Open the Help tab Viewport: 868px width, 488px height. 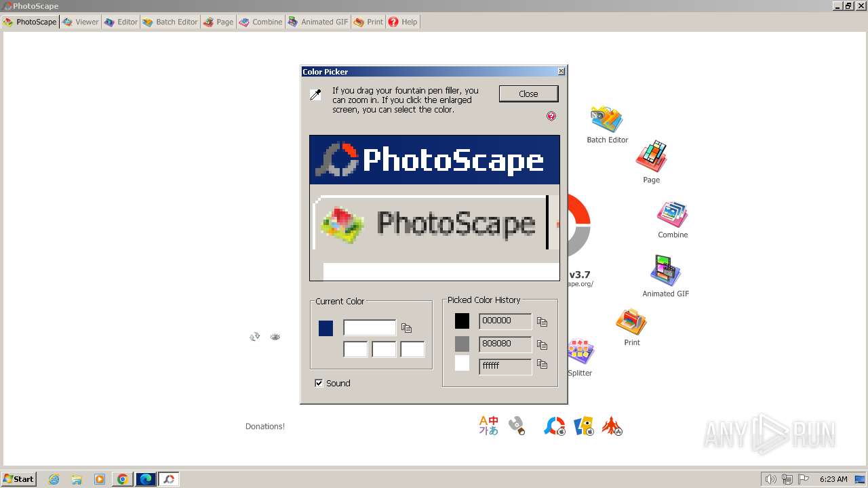(403, 22)
